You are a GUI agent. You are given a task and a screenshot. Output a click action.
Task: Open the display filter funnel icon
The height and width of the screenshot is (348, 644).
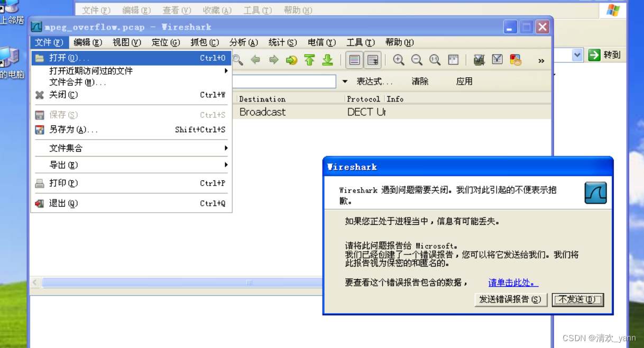point(497,60)
